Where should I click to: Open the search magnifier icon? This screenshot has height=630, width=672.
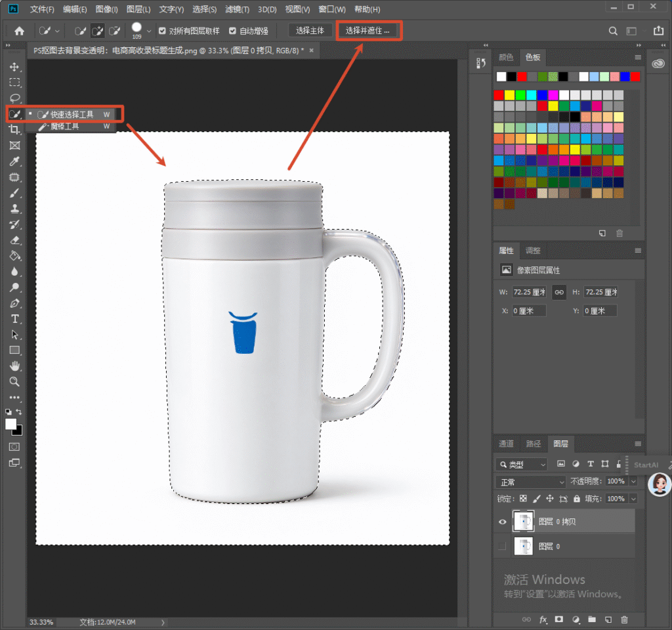614,31
